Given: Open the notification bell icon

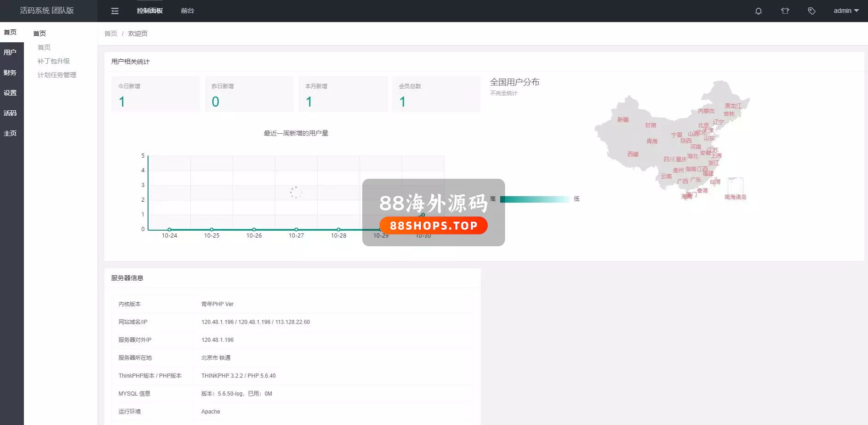Looking at the screenshot, I should click(758, 11).
